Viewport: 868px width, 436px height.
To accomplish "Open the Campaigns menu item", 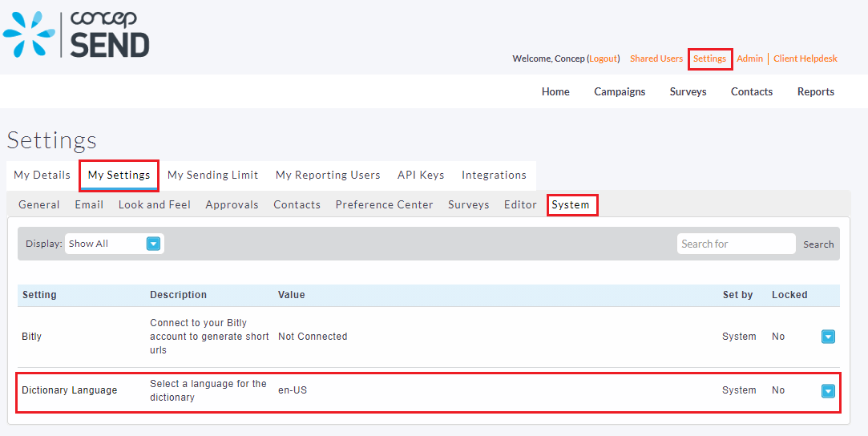I will coord(620,92).
